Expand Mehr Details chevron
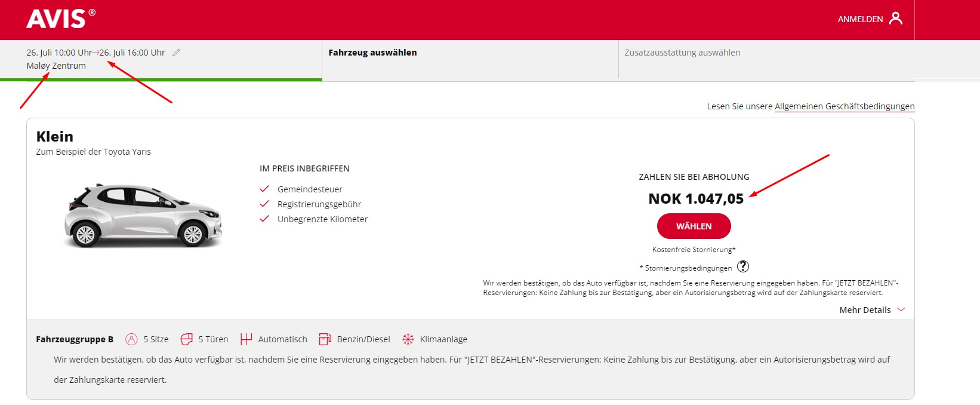Viewport: 980px width, 405px height. click(901, 309)
